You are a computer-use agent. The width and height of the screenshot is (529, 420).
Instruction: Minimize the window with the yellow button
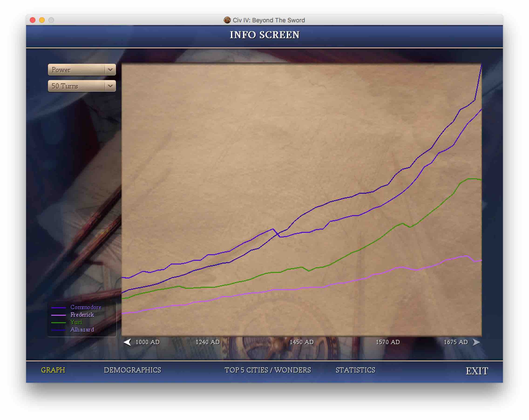pyautogui.click(x=42, y=20)
